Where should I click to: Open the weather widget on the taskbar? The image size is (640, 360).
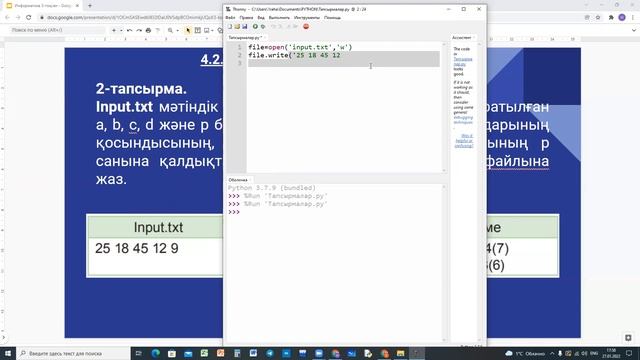(525, 353)
